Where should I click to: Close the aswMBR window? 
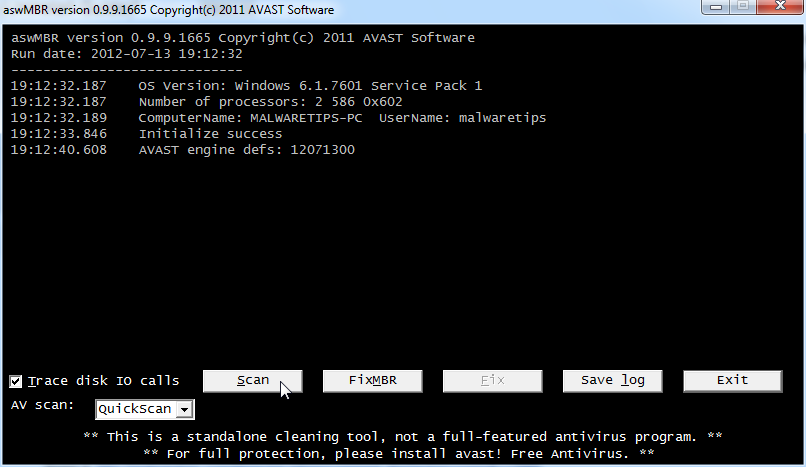780,7
